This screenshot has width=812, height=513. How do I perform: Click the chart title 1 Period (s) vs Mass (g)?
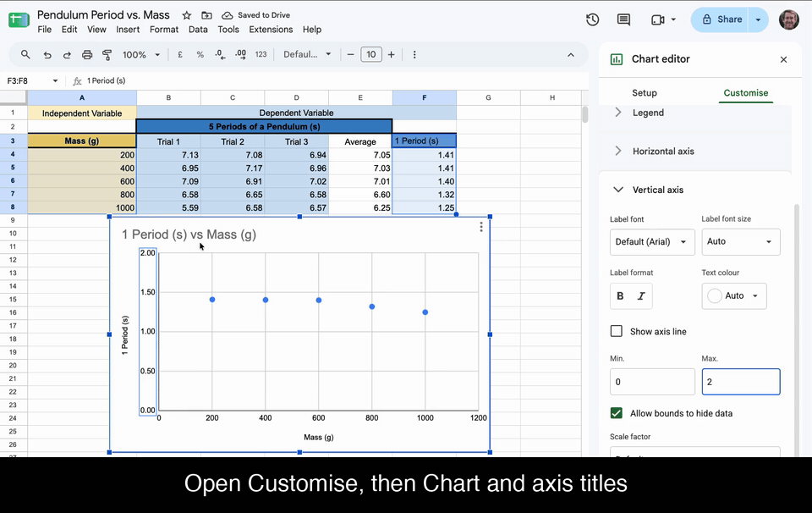tap(189, 234)
